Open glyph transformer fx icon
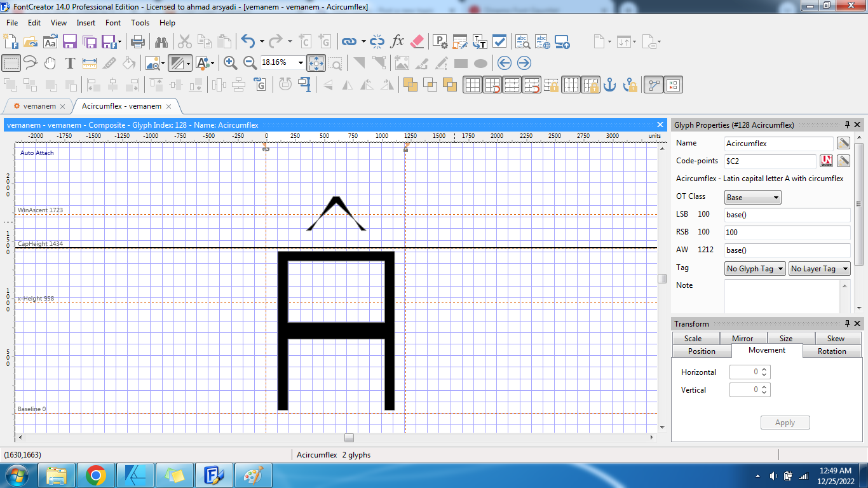The height and width of the screenshot is (488, 868). tap(397, 42)
